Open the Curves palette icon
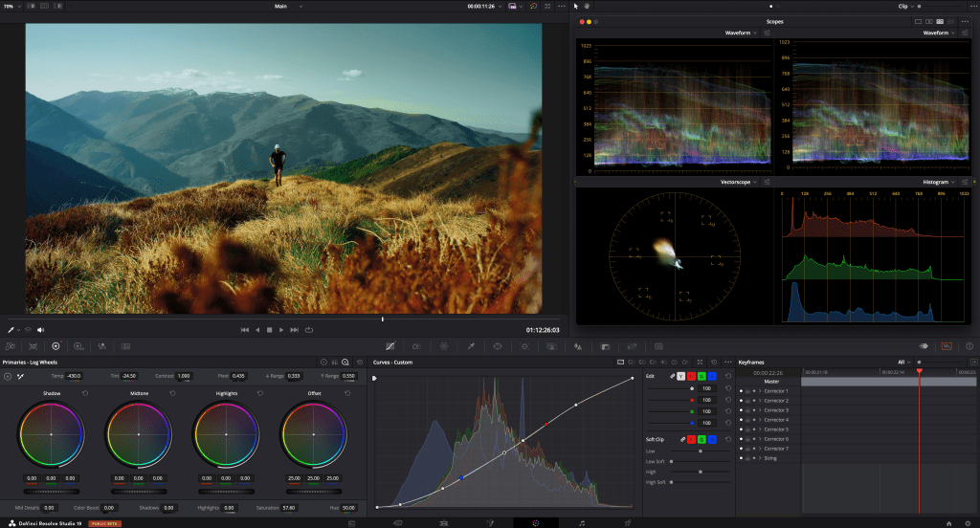The height and width of the screenshot is (528, 980). [x=390, y=345]
